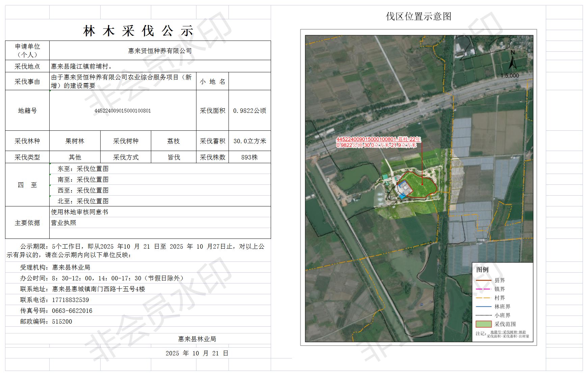Click the red parcel annotation label on the map

(x=378, y=142)
